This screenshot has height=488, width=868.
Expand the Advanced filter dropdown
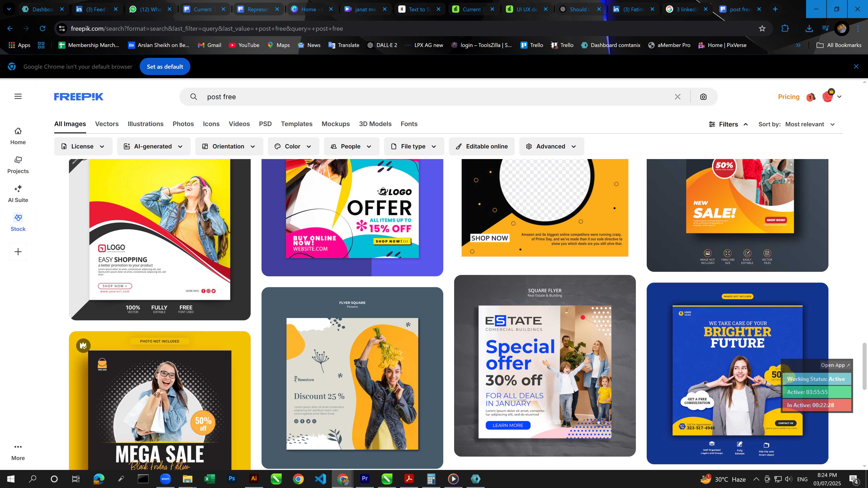(x=551, y=146)
